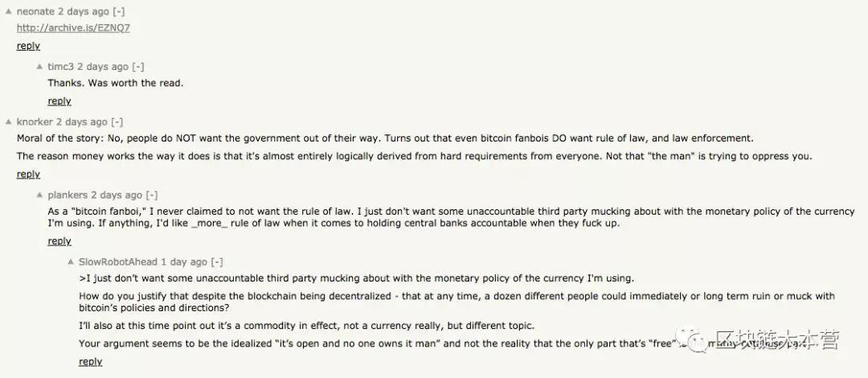Upvote timc3's comment arrow

pos(39,67)
